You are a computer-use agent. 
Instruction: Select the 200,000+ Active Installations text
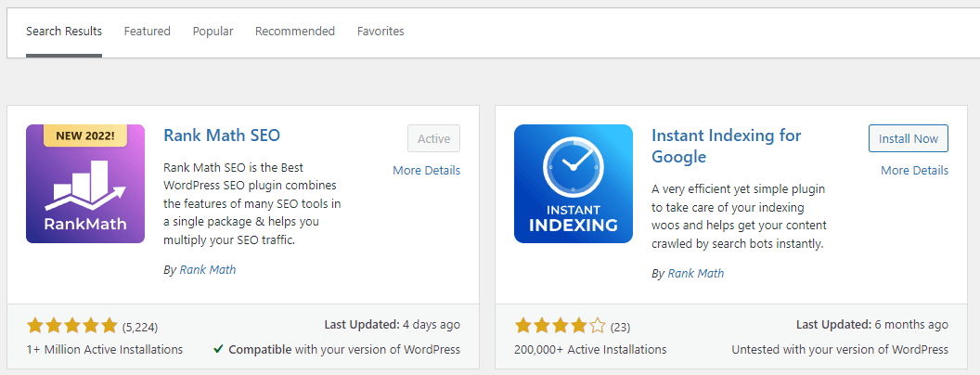[590, 349]
